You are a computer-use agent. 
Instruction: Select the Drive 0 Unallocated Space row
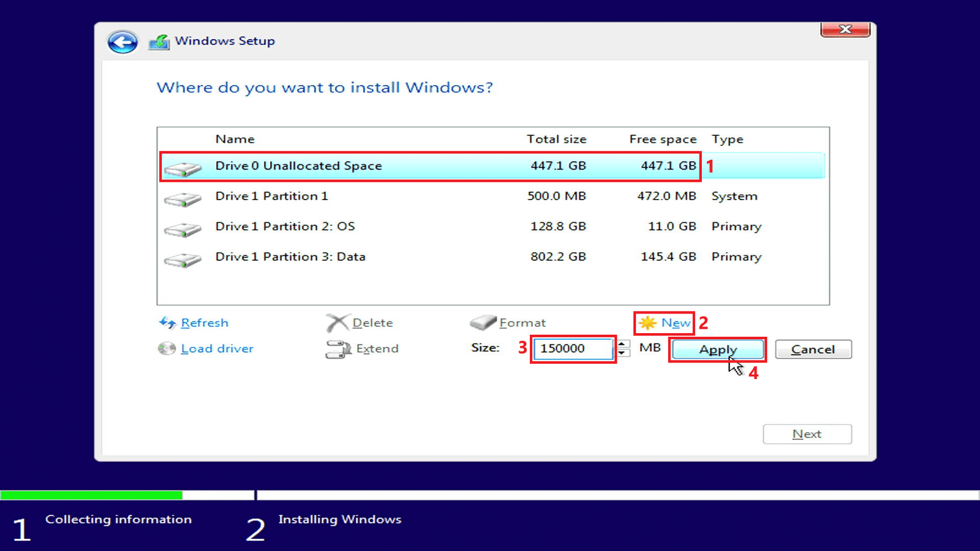(492, 166)
